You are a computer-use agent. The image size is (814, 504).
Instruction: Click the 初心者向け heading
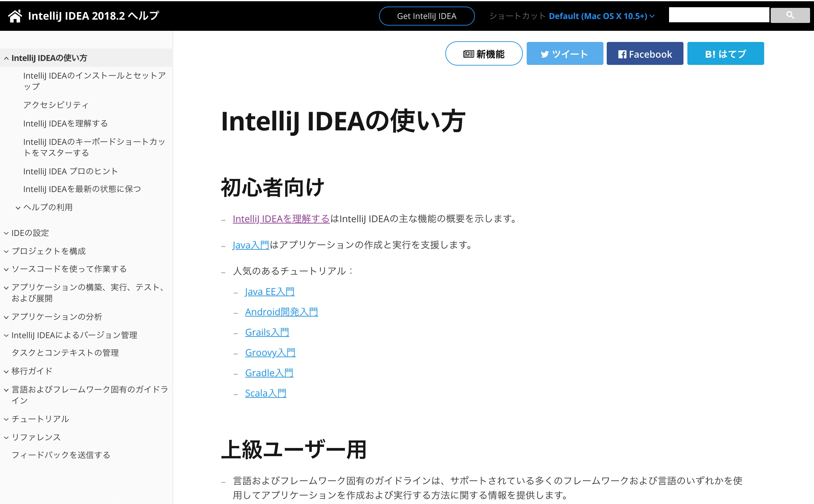(272, 187)
